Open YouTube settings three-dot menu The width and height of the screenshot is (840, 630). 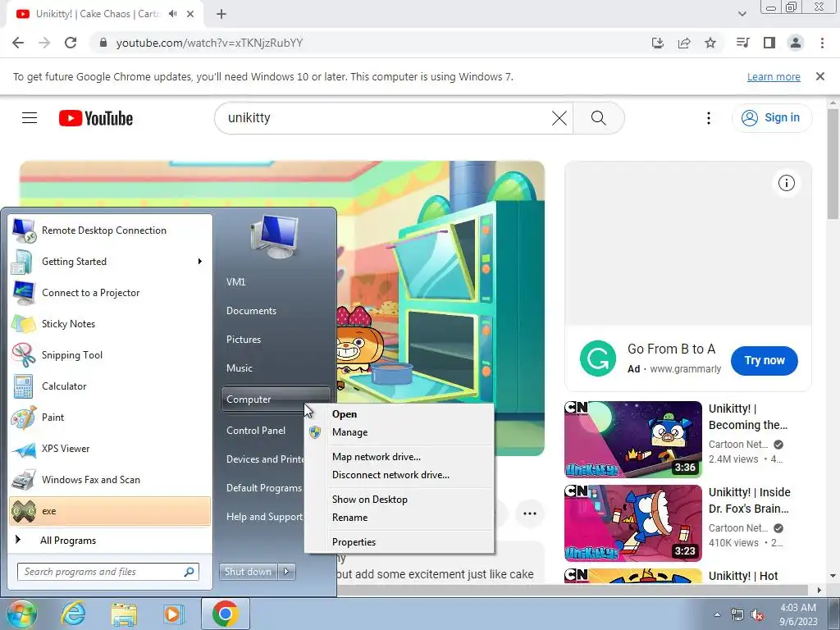(x=708, y=118)
